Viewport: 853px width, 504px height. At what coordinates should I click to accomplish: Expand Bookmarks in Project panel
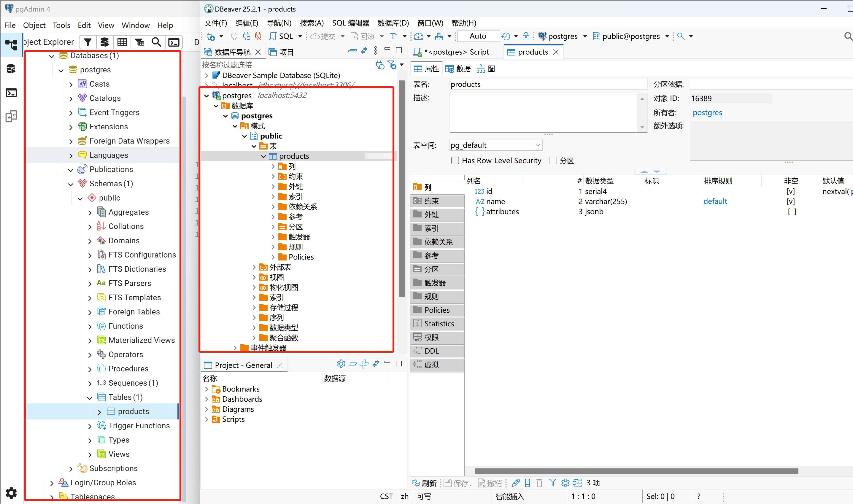[x=207, y=389]
